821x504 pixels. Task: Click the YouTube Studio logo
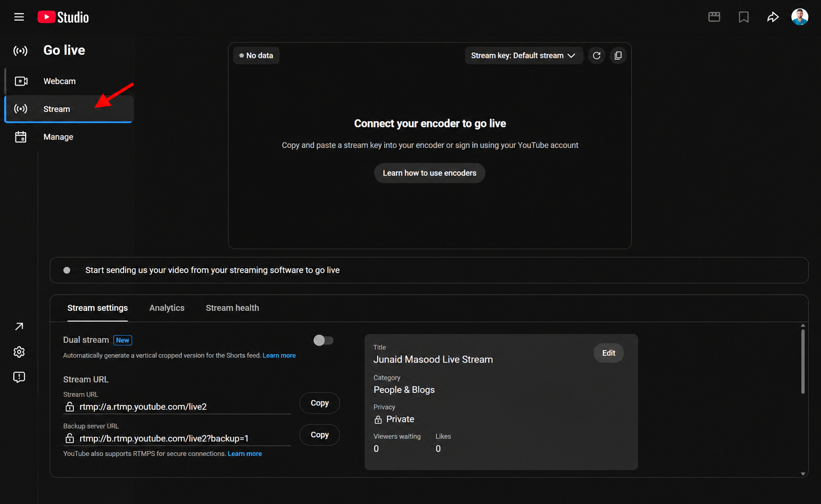point(63,17)
